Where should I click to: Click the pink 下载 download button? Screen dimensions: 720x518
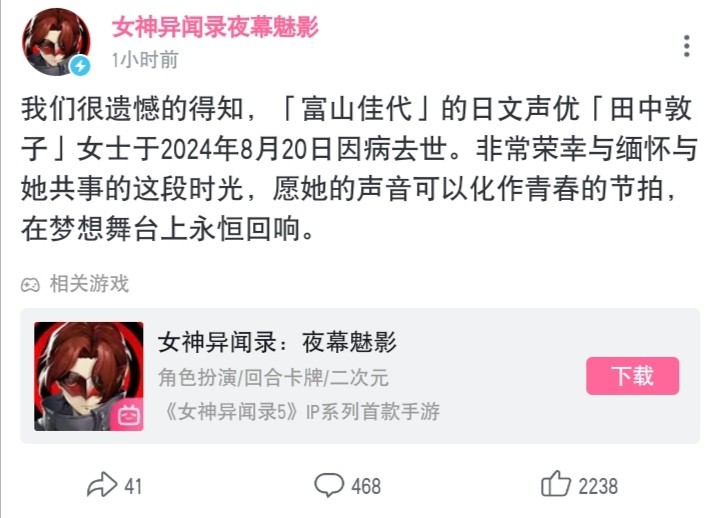[632, 376]
